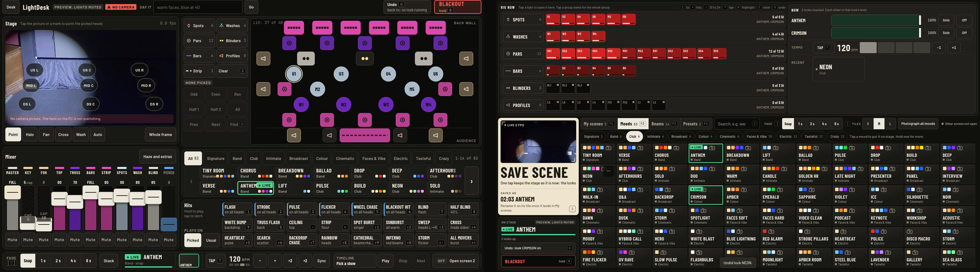This screenshot has width=980, height=272.
Task: Click the NO CAMERA warning badge
Action: pos(121,7)
